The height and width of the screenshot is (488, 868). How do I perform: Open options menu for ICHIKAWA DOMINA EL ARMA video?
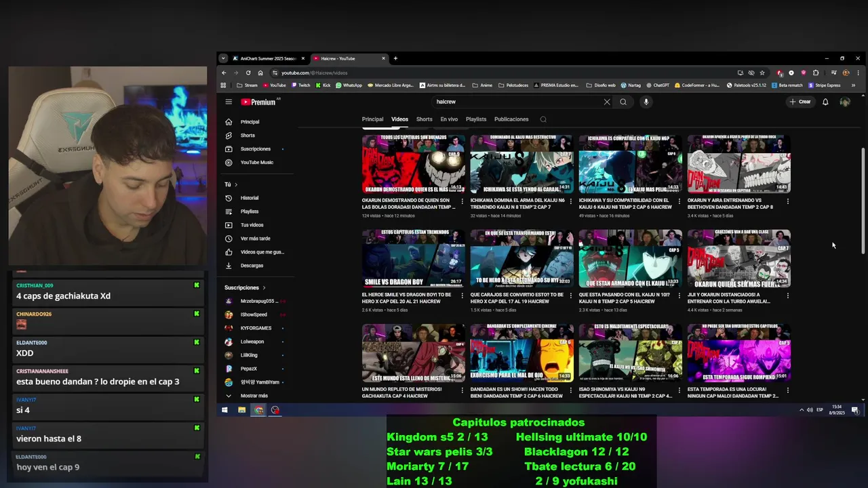click(x=571, y=201)
